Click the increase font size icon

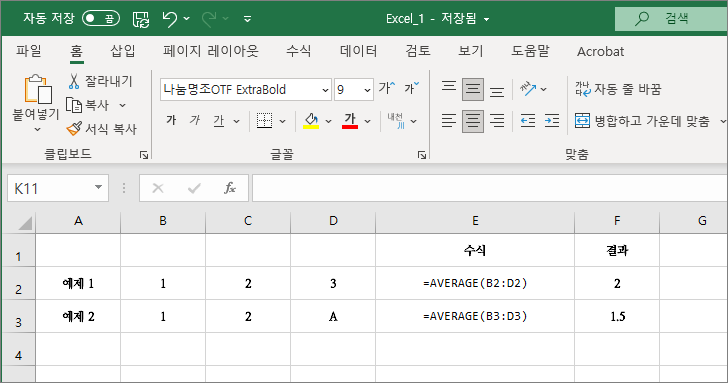pyautogui.click(x=387, y=88)
